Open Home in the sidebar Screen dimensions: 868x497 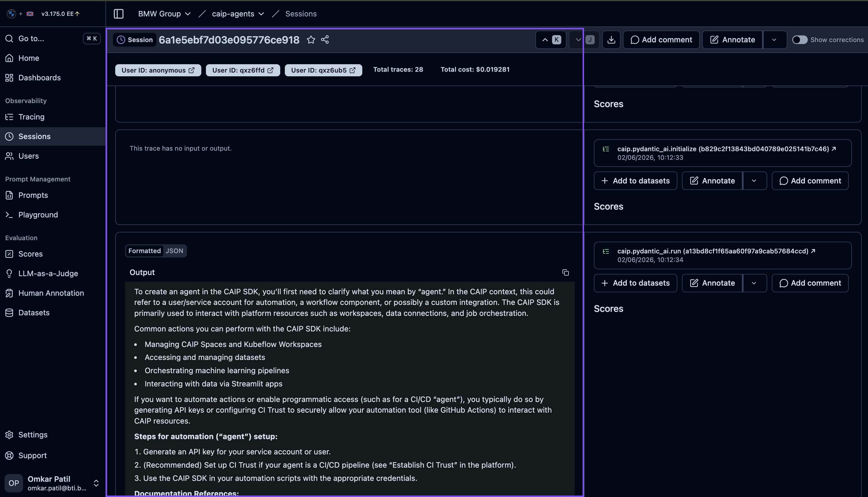point(53,58)
